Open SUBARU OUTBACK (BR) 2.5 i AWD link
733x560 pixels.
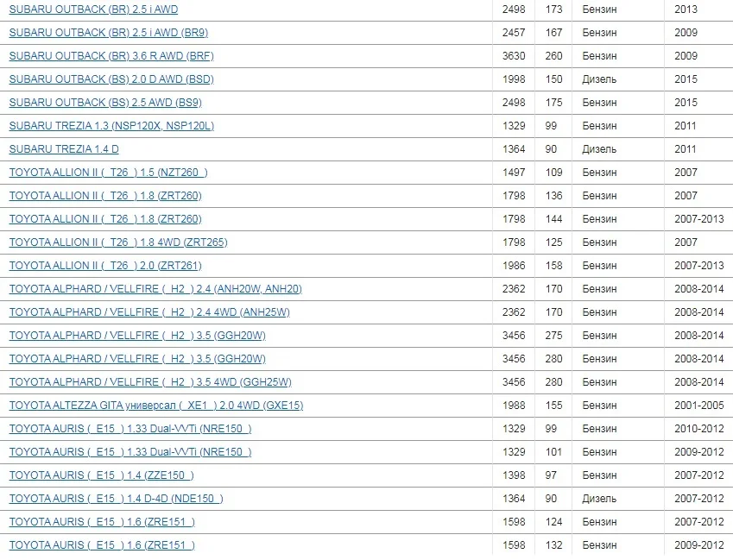pyautogui.click(x=93, y=9)
